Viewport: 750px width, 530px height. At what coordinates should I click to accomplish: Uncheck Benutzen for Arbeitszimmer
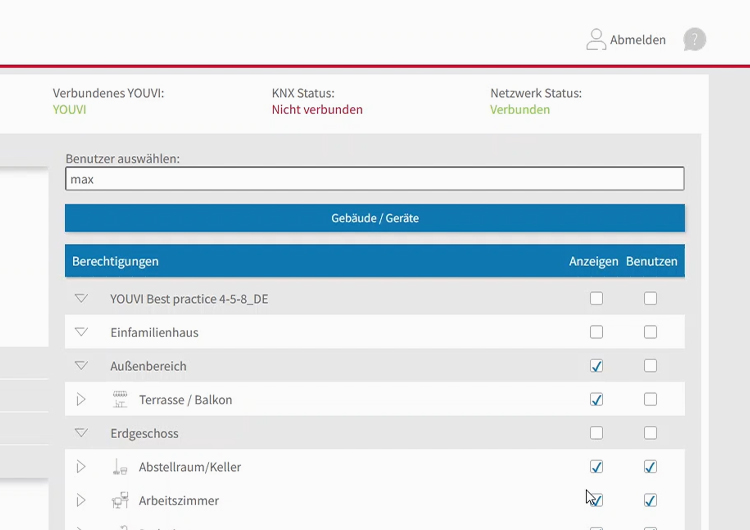click(x=651, y=500)
